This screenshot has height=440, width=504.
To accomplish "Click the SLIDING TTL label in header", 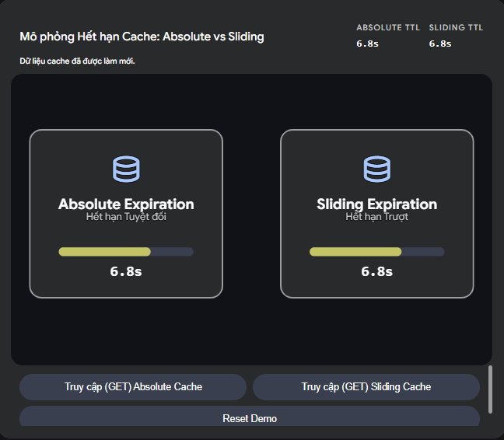I will pyautogui.click(x=456, y=28).
